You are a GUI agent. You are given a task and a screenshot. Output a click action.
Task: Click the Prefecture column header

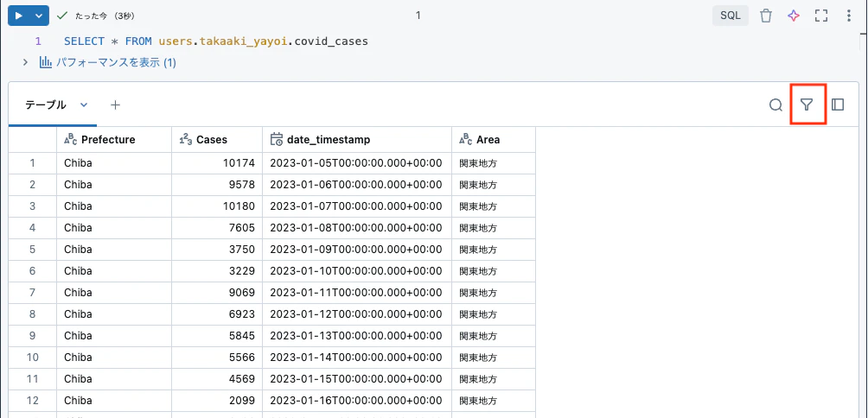pos(114,140)
